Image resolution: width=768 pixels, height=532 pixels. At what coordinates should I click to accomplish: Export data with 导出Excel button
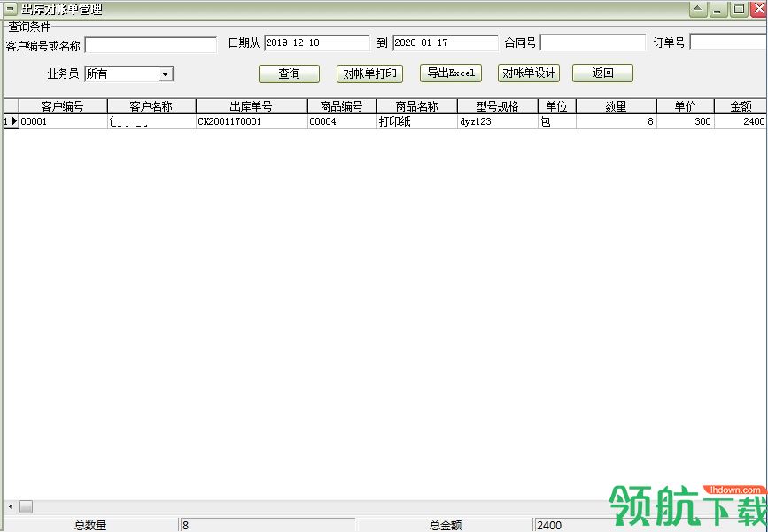point(451,73)
